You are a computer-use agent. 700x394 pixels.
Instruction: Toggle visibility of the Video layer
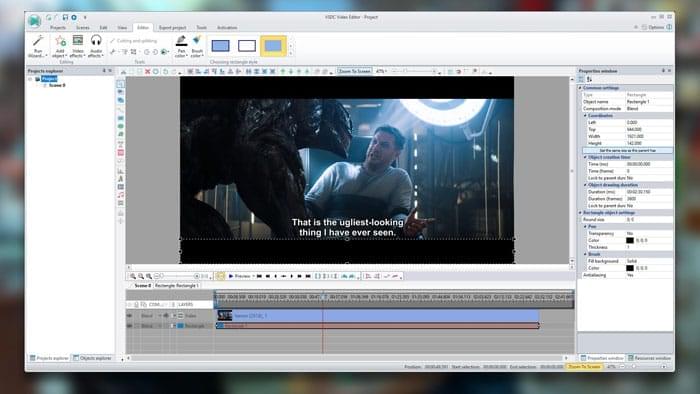(x=129, y=315)
